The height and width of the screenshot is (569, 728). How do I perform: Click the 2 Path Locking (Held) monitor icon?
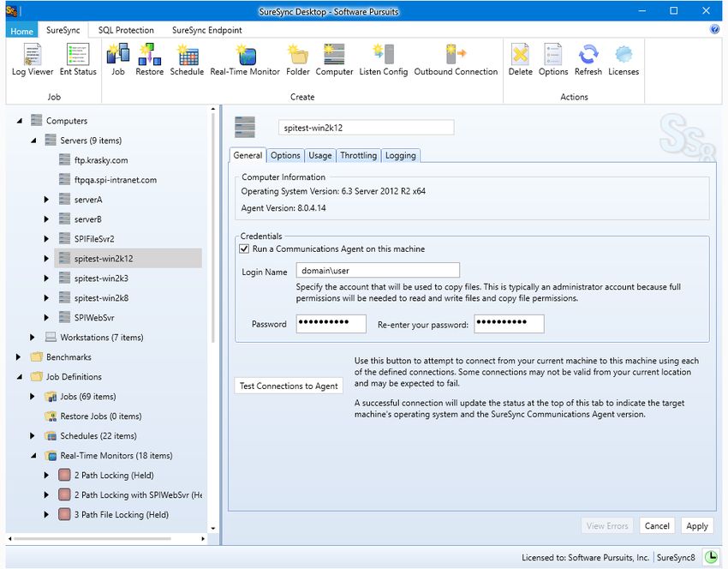pyautogui.click(x=64, y=475)
